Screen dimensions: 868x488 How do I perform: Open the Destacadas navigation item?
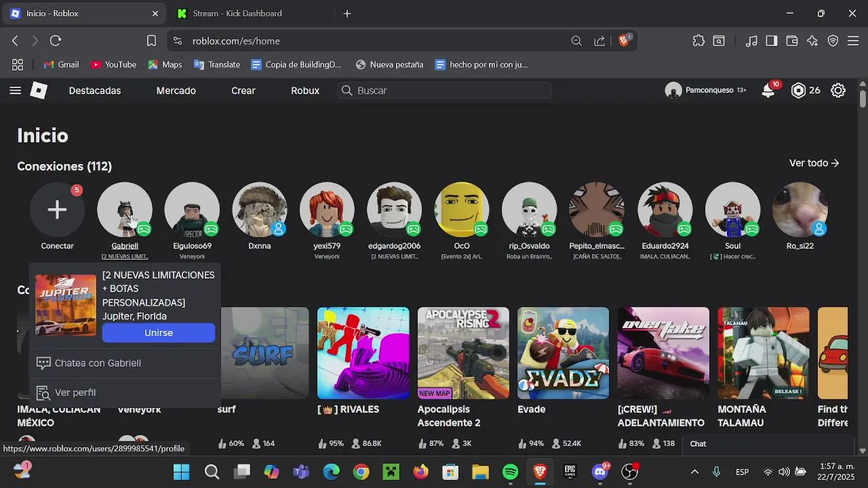pos(95,90)
